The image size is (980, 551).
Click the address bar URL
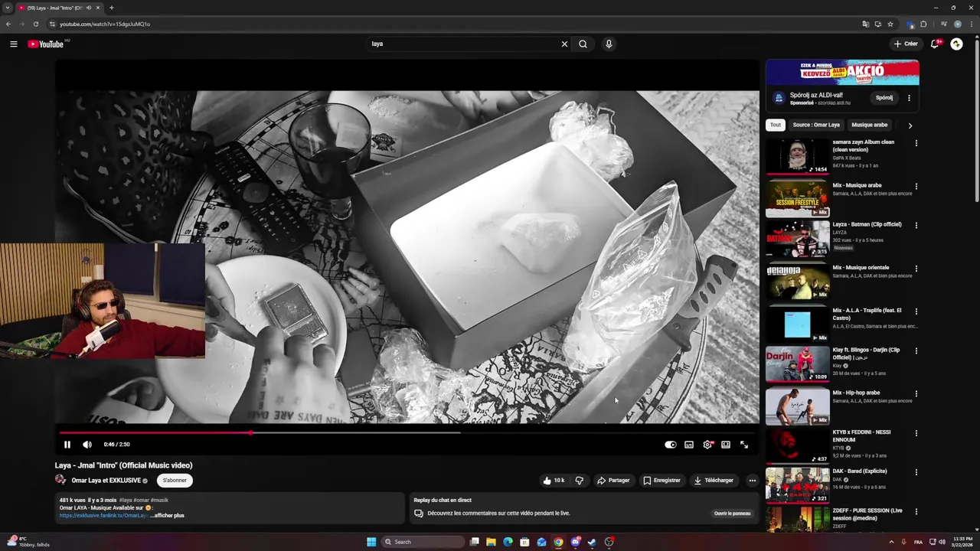click(105, 24)
